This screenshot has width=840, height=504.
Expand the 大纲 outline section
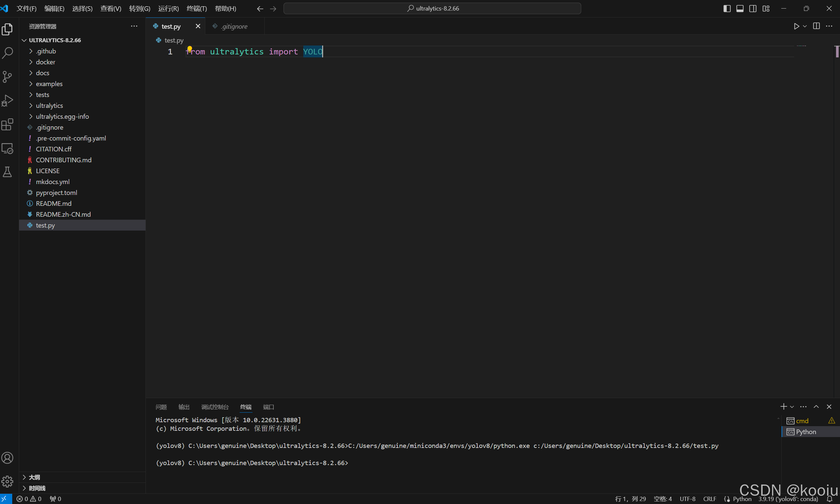click(x=34, y=477)
